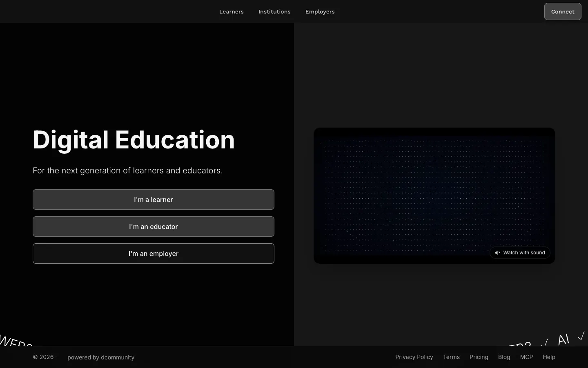Click powered by dcommunity text

coord(101,357)
